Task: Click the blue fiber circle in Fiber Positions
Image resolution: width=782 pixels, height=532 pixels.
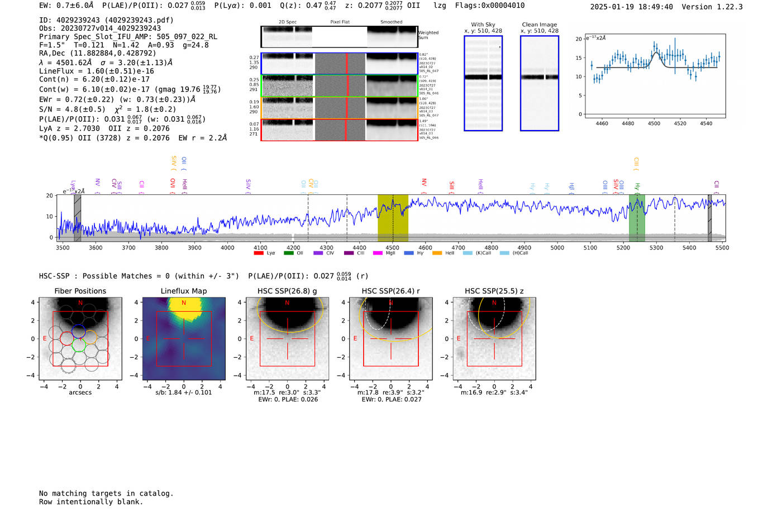Action: (78, 331)
